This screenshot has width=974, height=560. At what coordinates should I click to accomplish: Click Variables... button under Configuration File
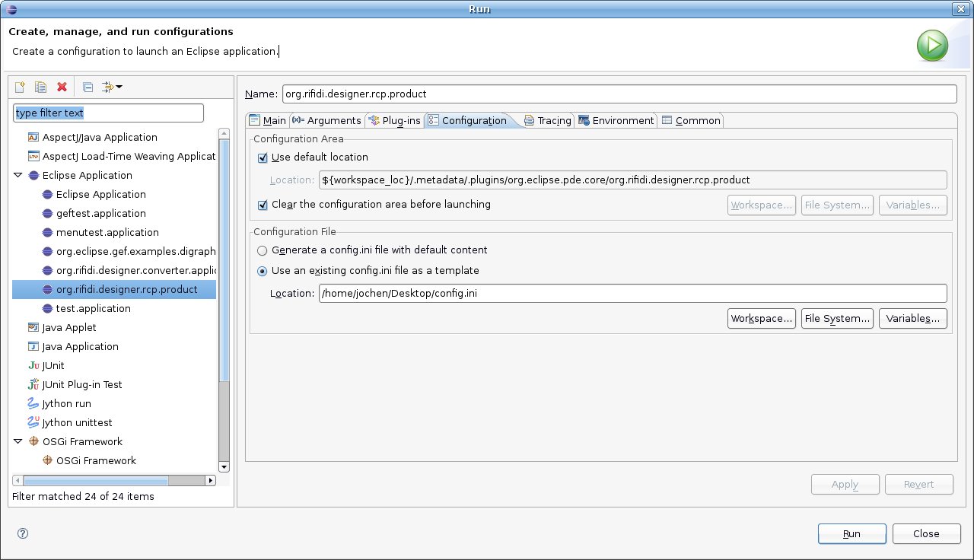pyautogui.click(x=913, y=319)
